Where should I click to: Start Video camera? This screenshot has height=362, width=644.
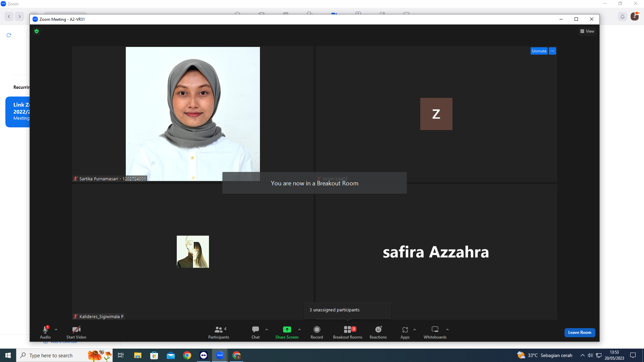point(76,332)
